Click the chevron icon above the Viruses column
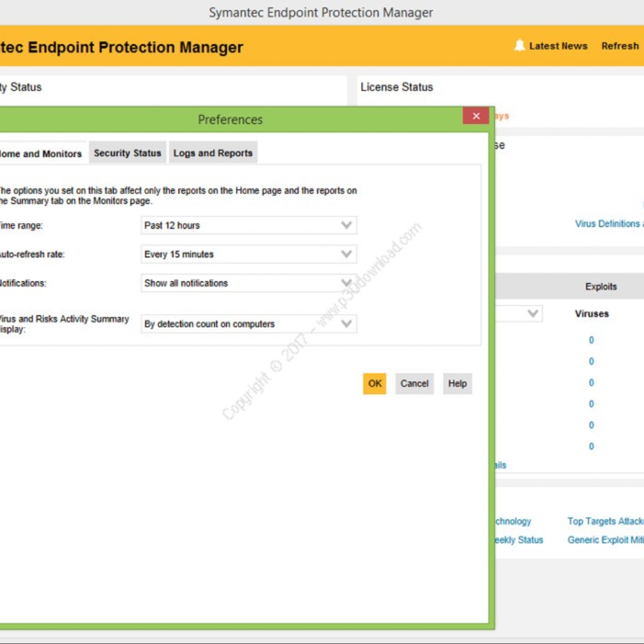This screenshot has height=644, width=644. coord(532,314)
